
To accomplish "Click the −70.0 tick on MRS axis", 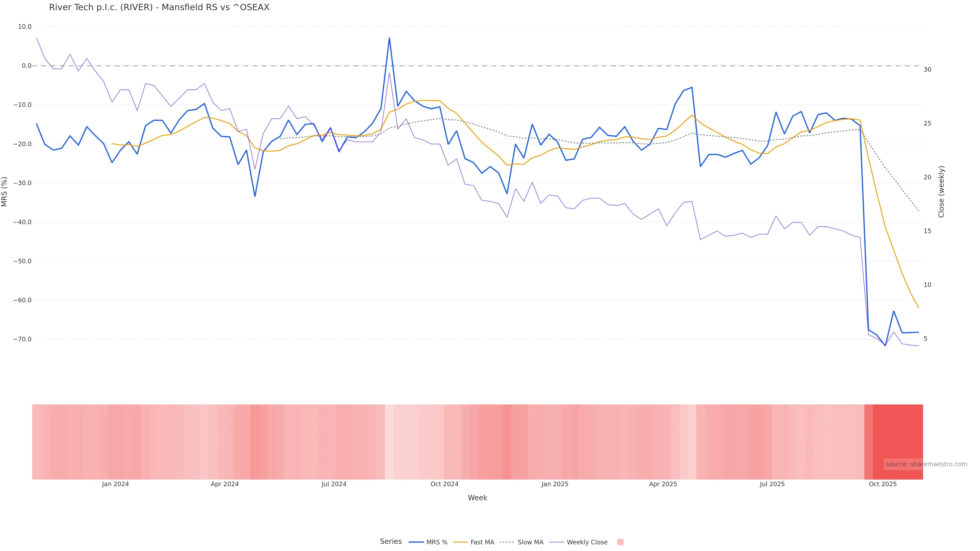I will [22, 339].
